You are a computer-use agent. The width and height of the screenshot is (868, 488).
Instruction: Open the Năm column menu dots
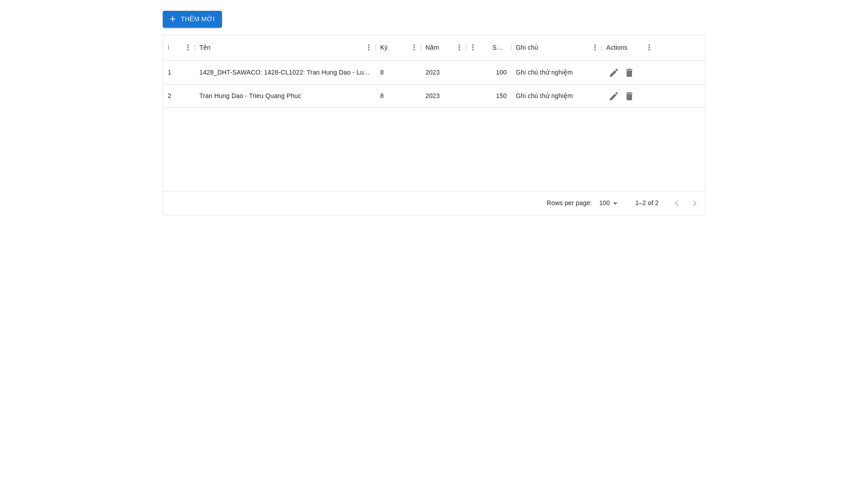pyautogui.click(x=459, y=47)
